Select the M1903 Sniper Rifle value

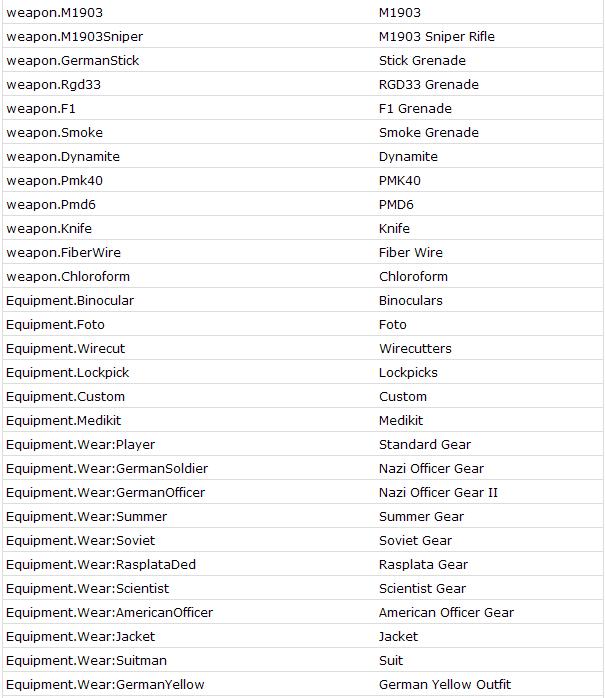pyautogui.click(x=436, y=37)
